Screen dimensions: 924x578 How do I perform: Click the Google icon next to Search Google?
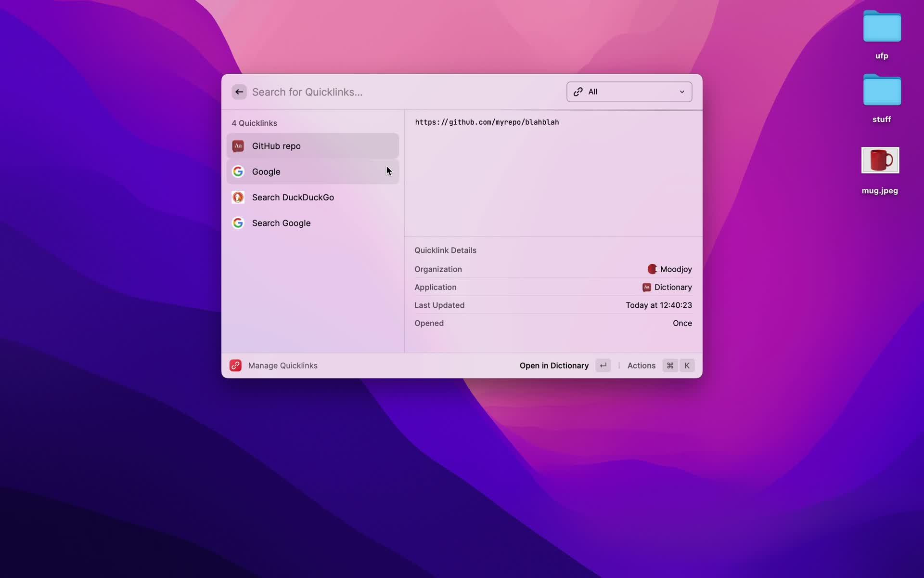coord(238,223)
